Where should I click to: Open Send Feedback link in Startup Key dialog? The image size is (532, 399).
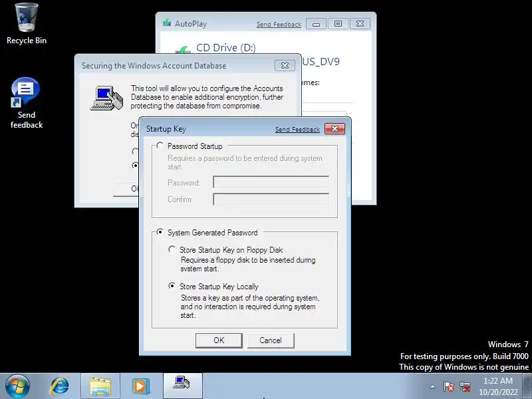(x=297, y=129)
